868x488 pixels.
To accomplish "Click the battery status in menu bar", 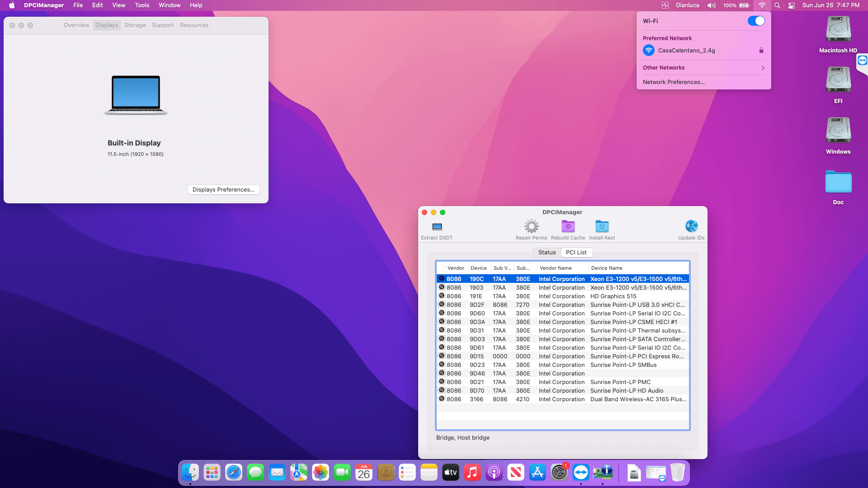I will click(x=736, y=5).
